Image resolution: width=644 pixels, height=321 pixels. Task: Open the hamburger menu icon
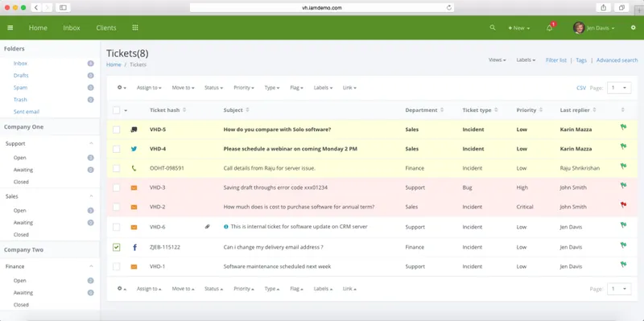pyautogui.click(x=10, y=27)
